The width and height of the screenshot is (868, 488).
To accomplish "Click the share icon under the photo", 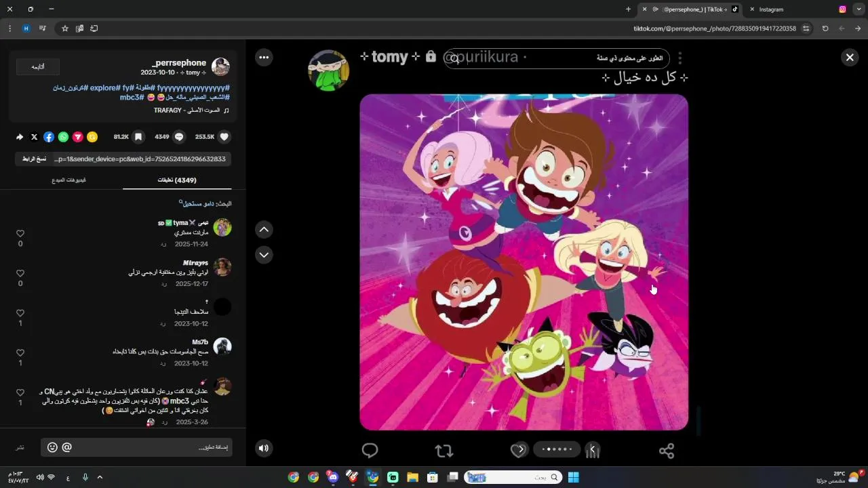I will coord(667,450).
